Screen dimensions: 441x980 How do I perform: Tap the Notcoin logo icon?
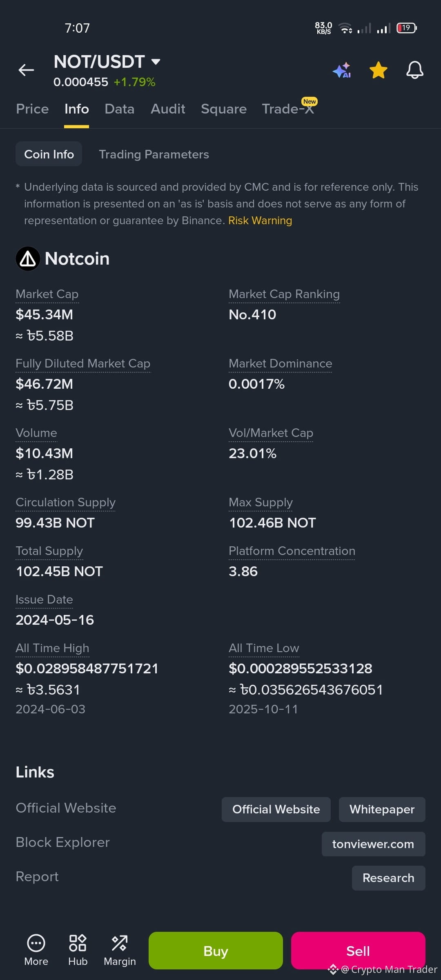coord(28,258)
